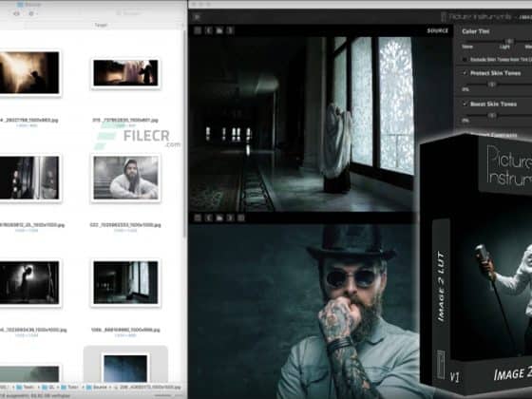Click first icon in the SOURCE panel toolbar

coord(198,30)
